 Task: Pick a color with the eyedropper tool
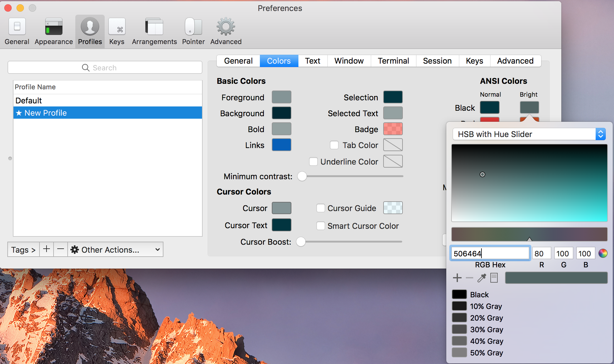coord(481,278)
